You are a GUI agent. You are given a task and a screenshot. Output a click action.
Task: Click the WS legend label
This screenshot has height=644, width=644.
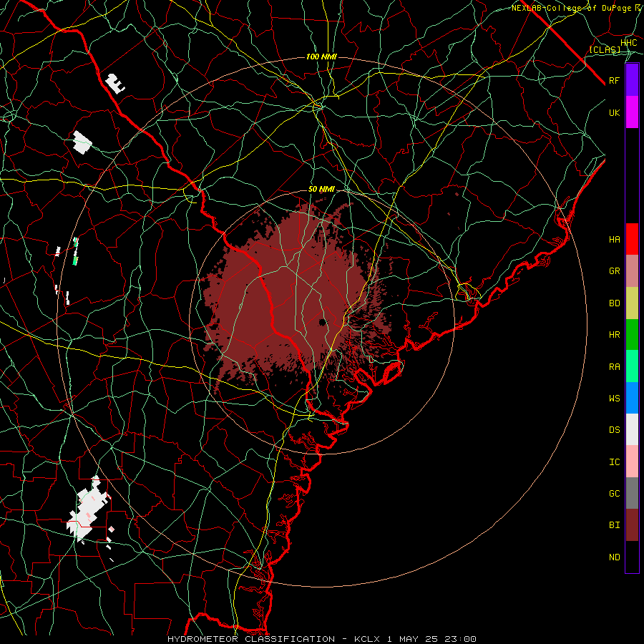[x=614, y=399]
